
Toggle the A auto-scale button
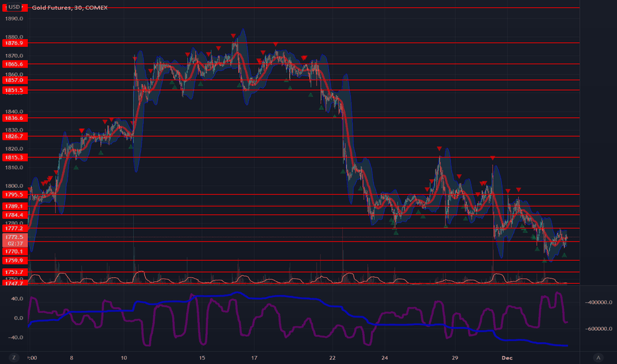598,357
